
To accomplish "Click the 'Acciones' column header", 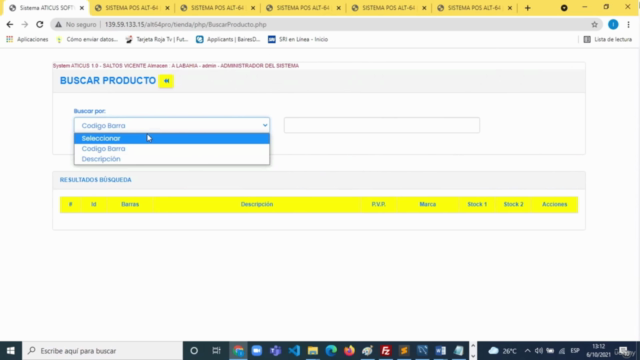I will 554,204.
